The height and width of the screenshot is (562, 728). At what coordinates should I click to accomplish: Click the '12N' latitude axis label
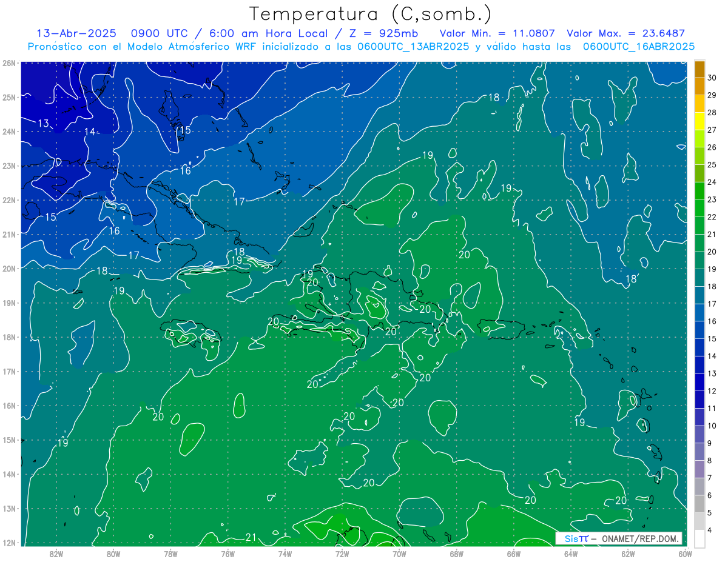coord(8,543)
